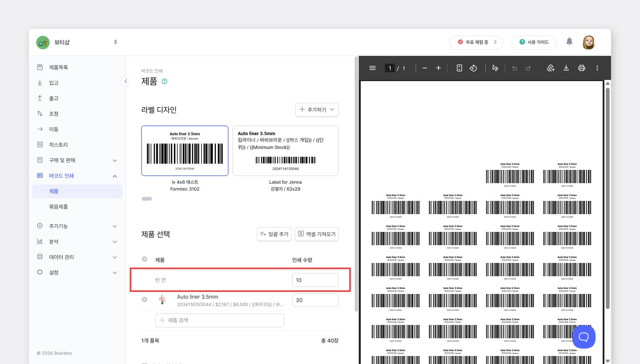Click 엑셀 가져오기 button
The height and width of the screenshot is (364, 640).
pyautogui.click(x=317, y=234)
